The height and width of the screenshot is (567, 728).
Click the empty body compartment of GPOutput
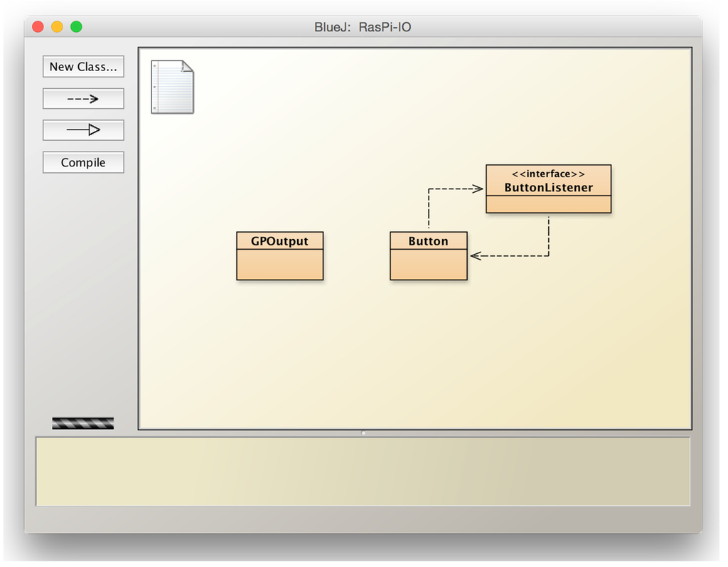click(x=279, y=265)
